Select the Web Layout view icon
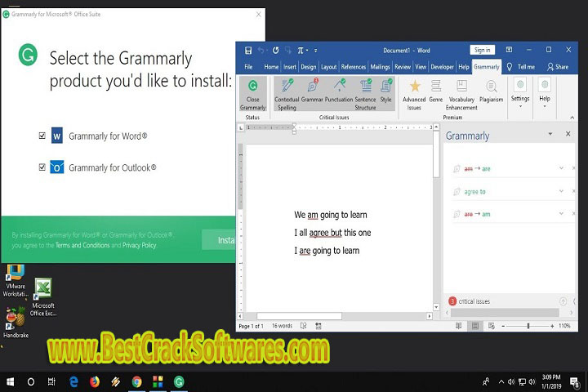Viewport: 588px width, 392px height. [492, 326]
